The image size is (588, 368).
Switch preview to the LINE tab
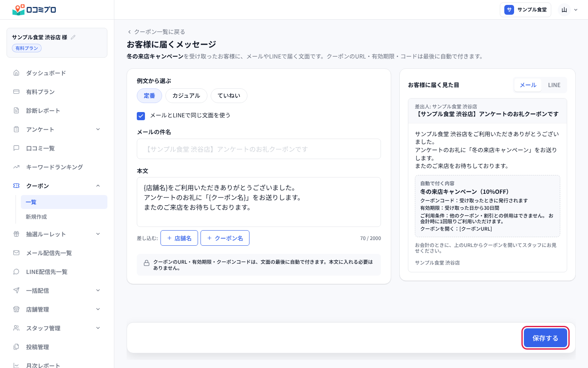pyautogui.click(x=554, y=85)
